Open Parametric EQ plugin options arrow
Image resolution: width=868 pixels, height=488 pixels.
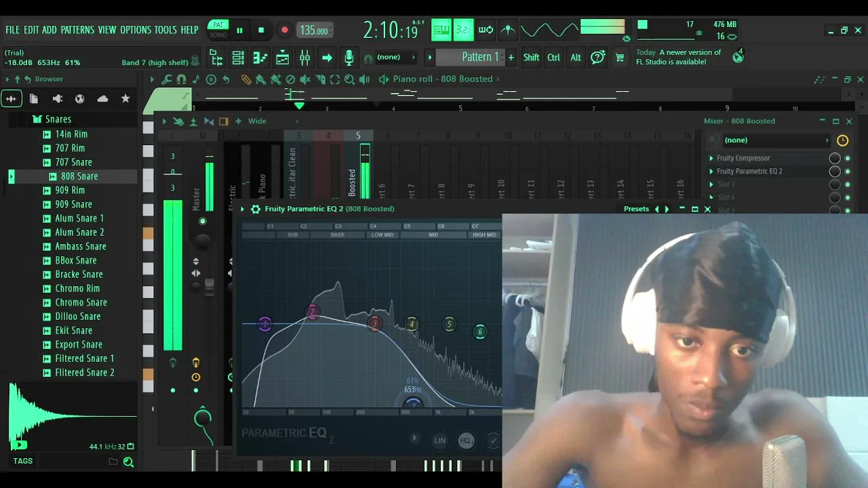[x=242, y=209]
